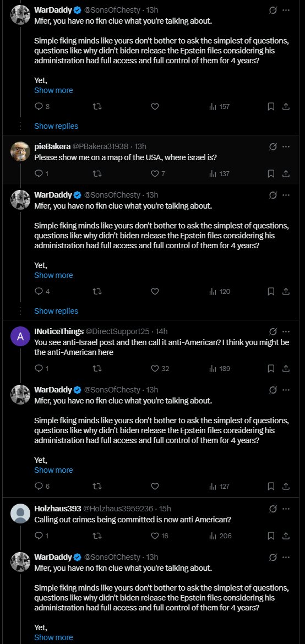Click pieBakera's profile avatar
305x644 pixels.
[20, 151]
